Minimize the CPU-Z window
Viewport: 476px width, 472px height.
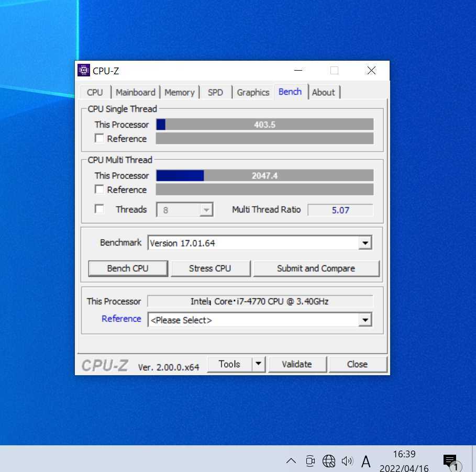point(298,70)
